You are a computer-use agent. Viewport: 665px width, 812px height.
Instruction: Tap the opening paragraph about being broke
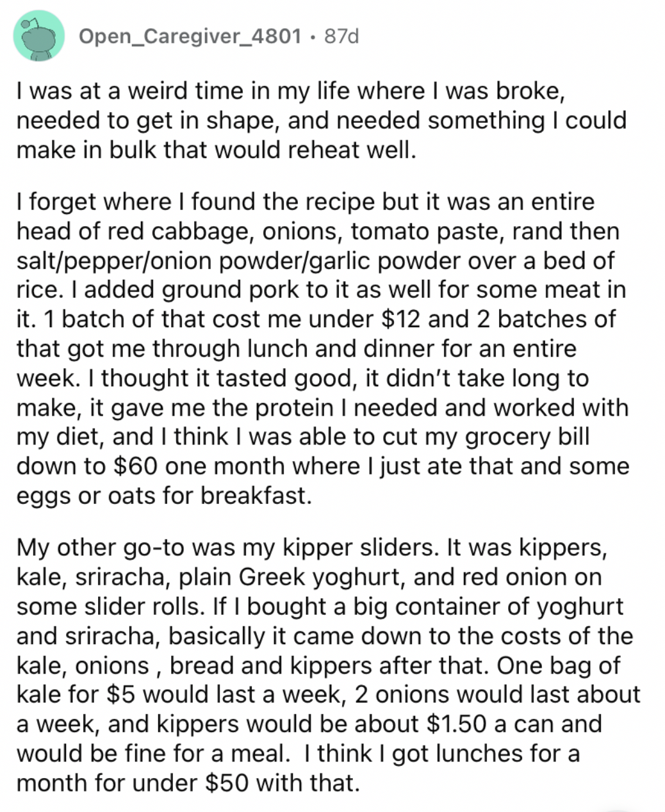tap(321, 120)
